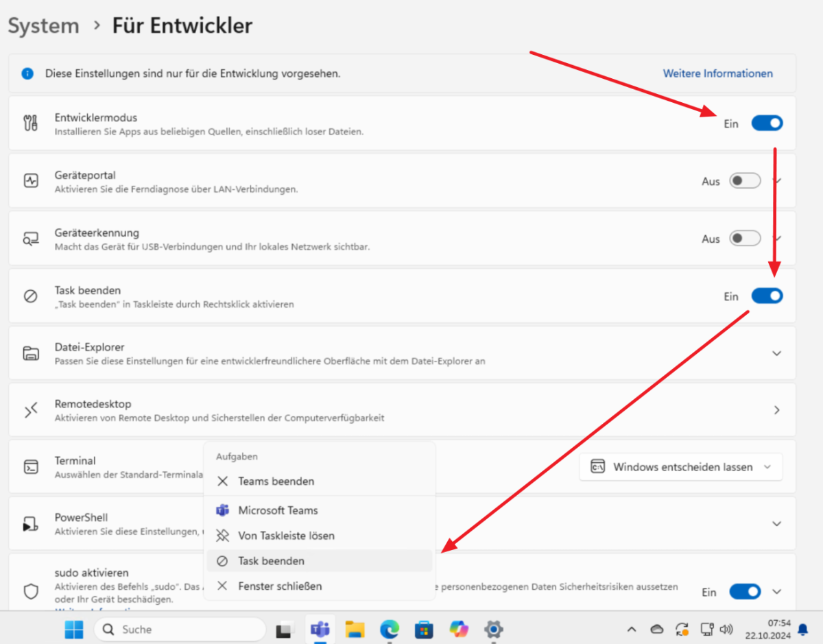Turn off sudo aktivieren toggle

click(745, 591)
